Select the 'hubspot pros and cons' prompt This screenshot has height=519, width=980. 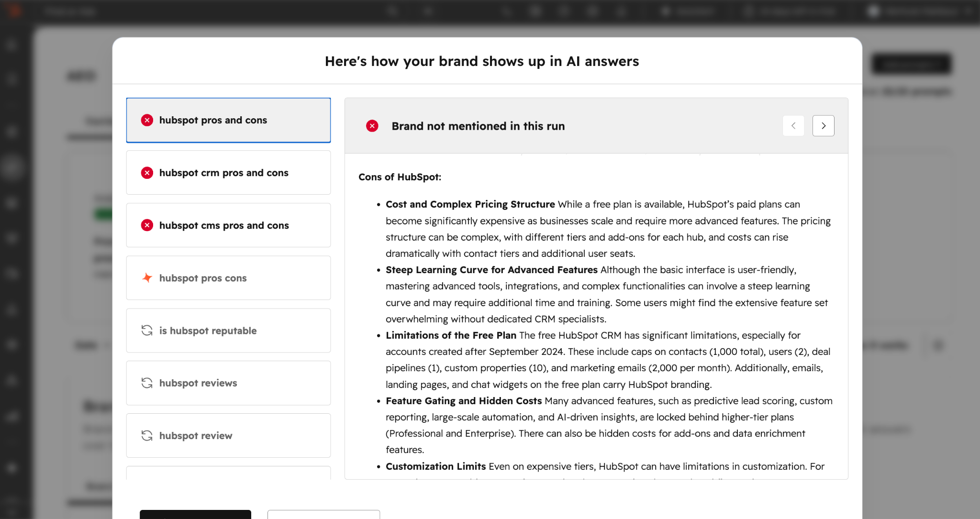click(228, 120)
